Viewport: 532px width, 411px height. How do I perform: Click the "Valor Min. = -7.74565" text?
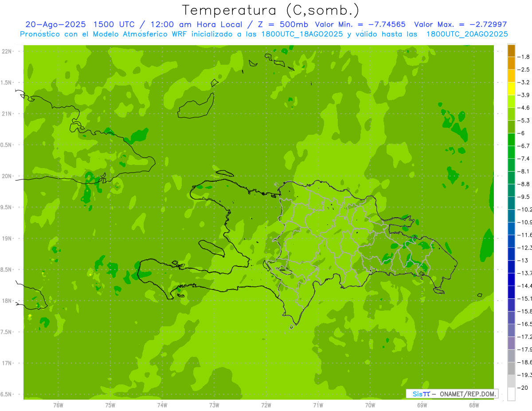pyautogui.click(x=360, y=24)
